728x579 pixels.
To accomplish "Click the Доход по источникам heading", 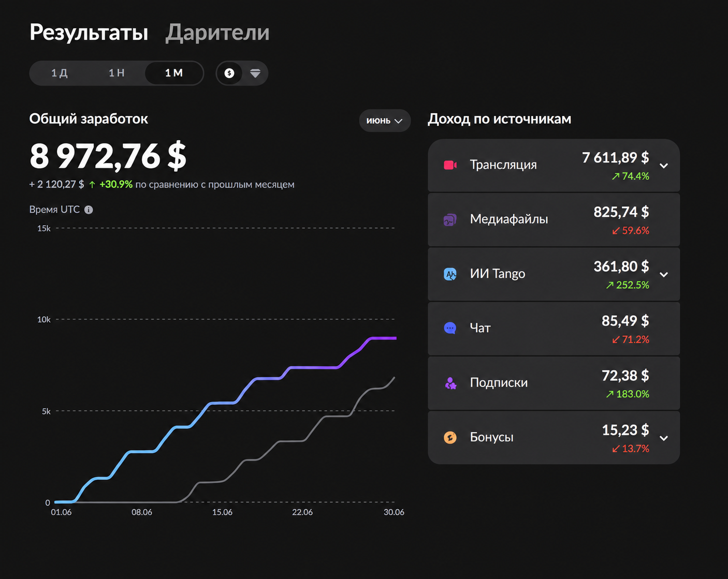I will click(499, 119).
